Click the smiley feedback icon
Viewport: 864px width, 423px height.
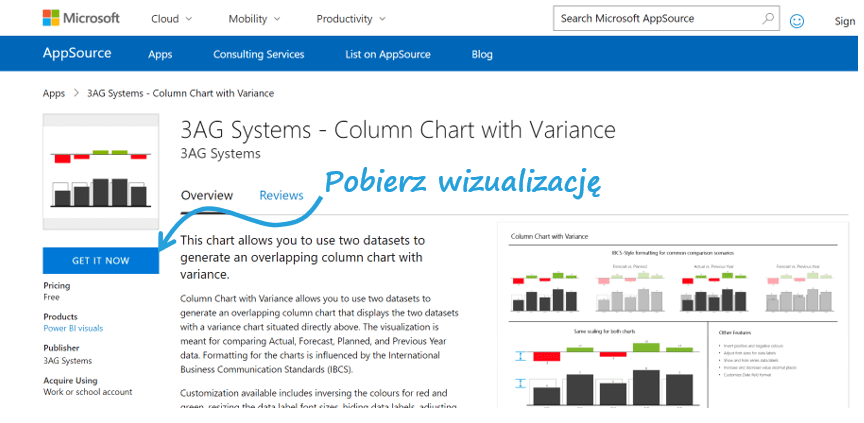tap(797, 20)
